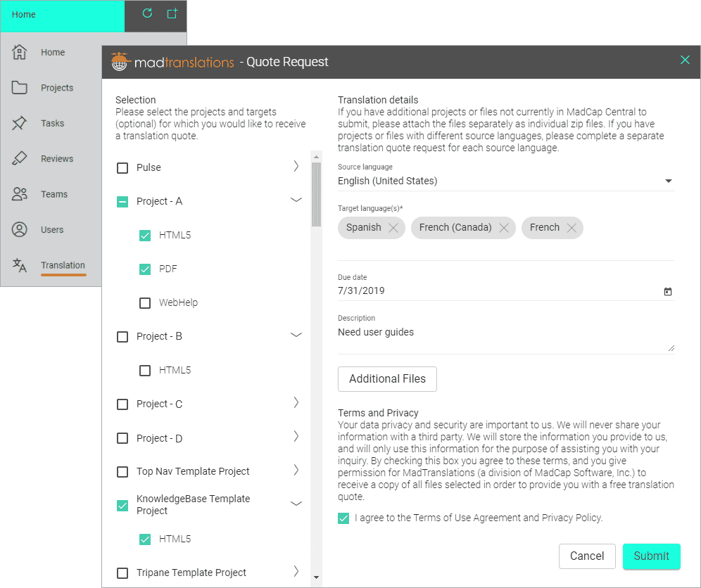
Task: Expand Tripane Template Project row
Action: coord(296,571)
